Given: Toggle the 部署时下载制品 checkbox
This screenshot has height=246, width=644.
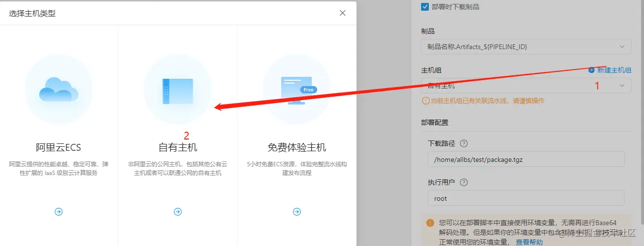Looking at the screenshot, I should pyautogui.click(x=425, y=7).
